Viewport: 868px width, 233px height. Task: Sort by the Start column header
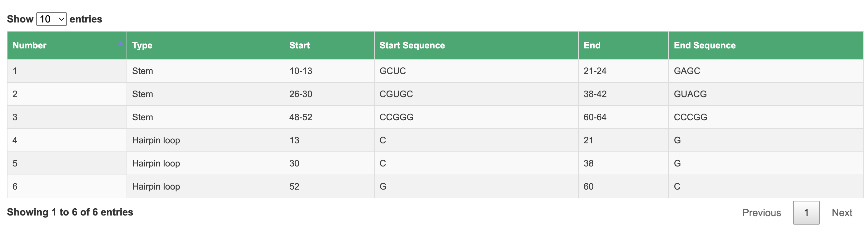coord(329,46)
